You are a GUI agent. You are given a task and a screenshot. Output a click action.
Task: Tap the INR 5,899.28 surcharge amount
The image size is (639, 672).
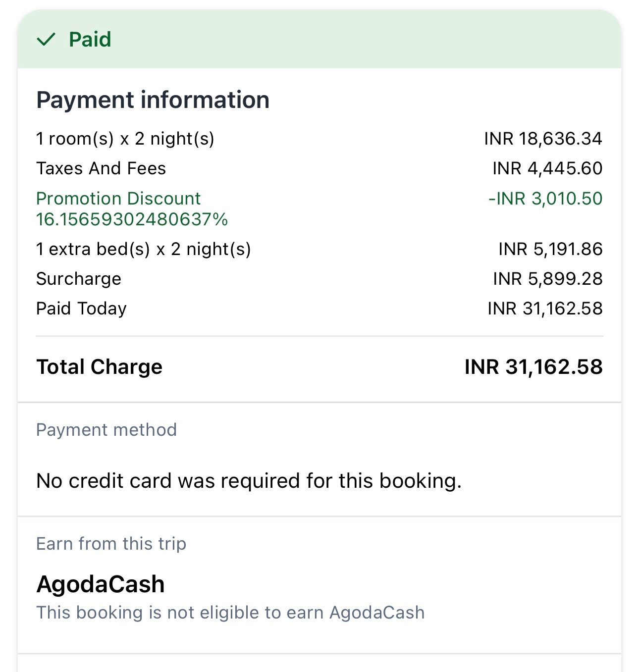click(x=548, y=279)
